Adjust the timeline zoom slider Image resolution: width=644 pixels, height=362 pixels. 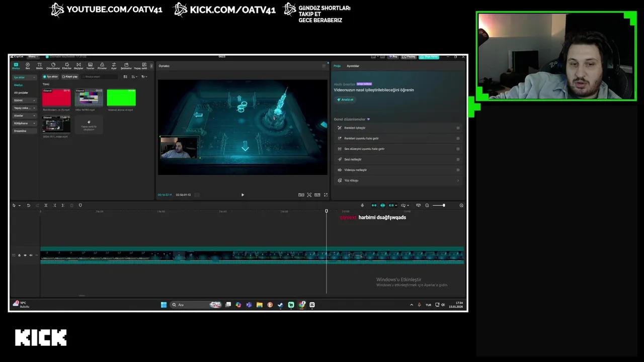[443, 205]
